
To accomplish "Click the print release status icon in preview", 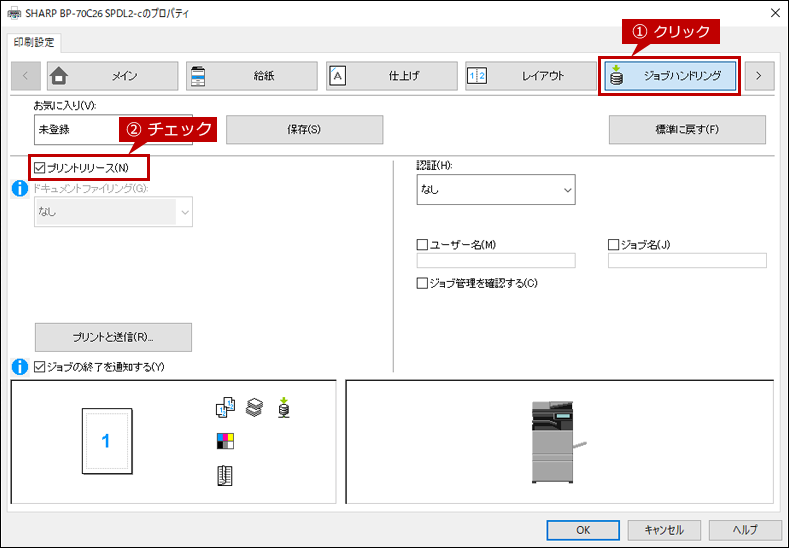I will [284, 408].
